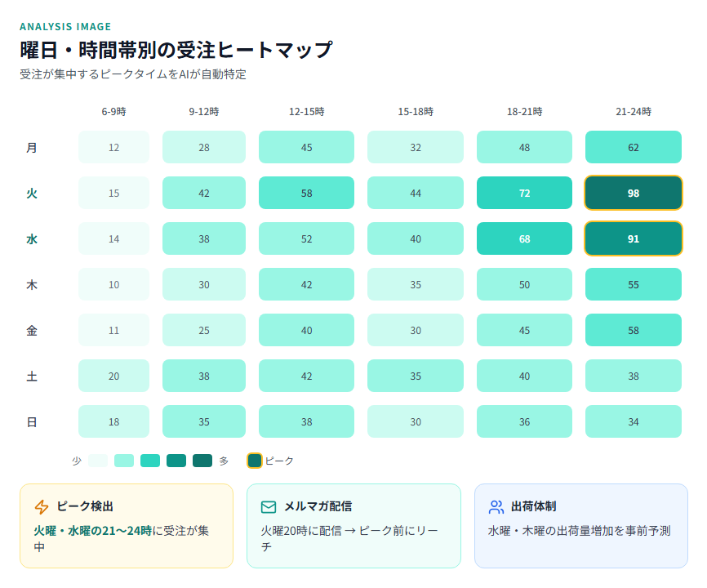Screen dimensions: 707x588
Task: Select the Wednesday 18-21時 cell 68
Action: 524,238
